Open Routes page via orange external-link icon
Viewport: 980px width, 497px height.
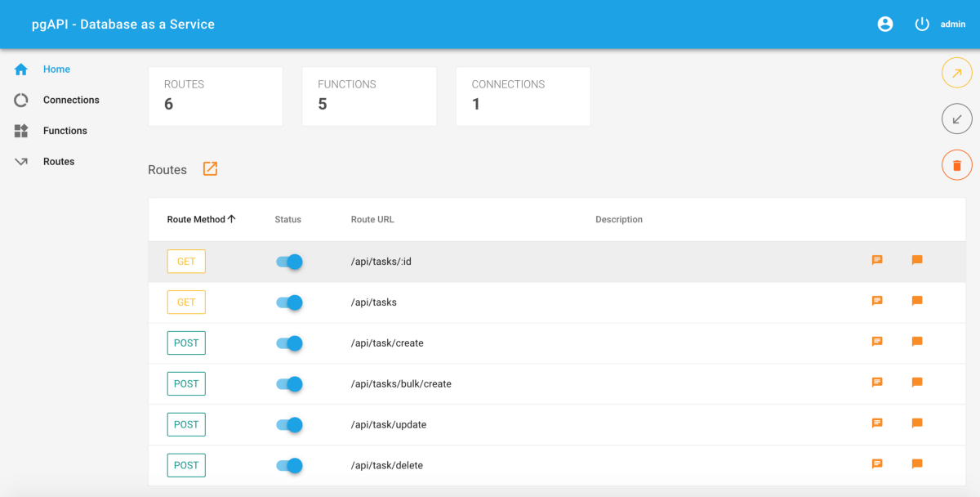(210, 168)
